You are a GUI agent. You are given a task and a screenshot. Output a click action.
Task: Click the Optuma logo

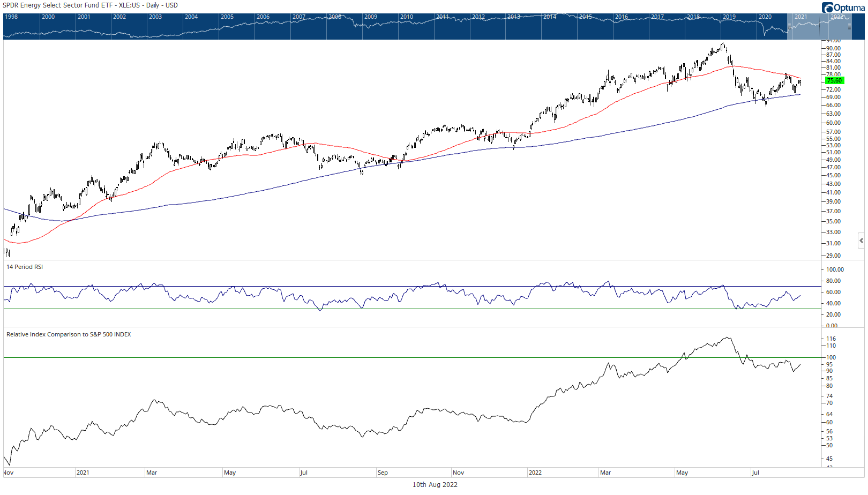click(x=843, y=7)
